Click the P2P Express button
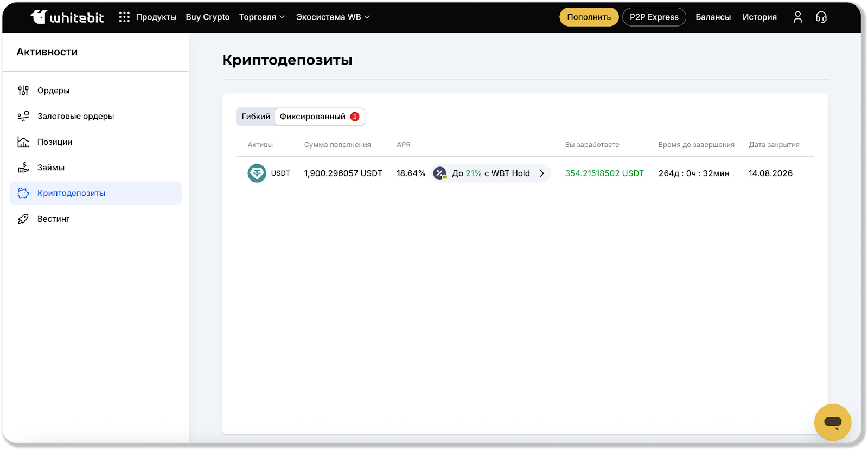Image resolution: width=868 pixels, height=450 pixels. tap(654, 17)
